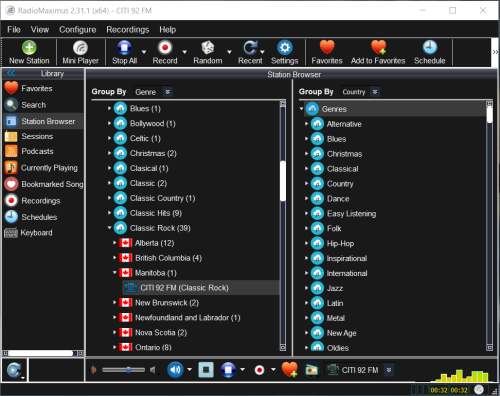Open Keyboard in the Library sidebar
This screenshot has height=396, width=500.
(43, 233)
